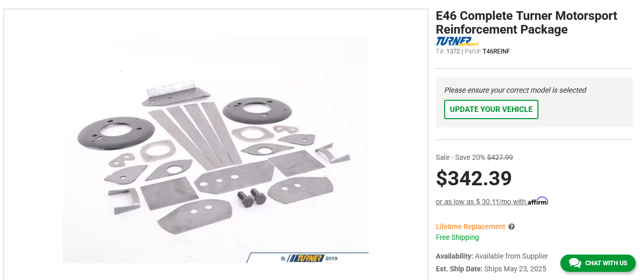The height and width of the screenshot is (280, 644).
Task: Click the product title heading
Action: (527, 22)
